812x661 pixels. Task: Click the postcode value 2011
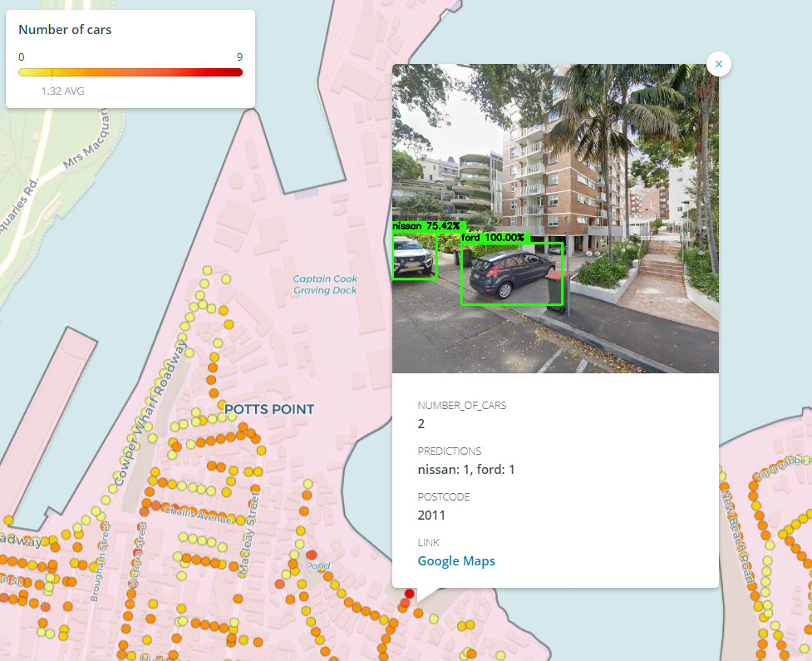coord(431,515)
